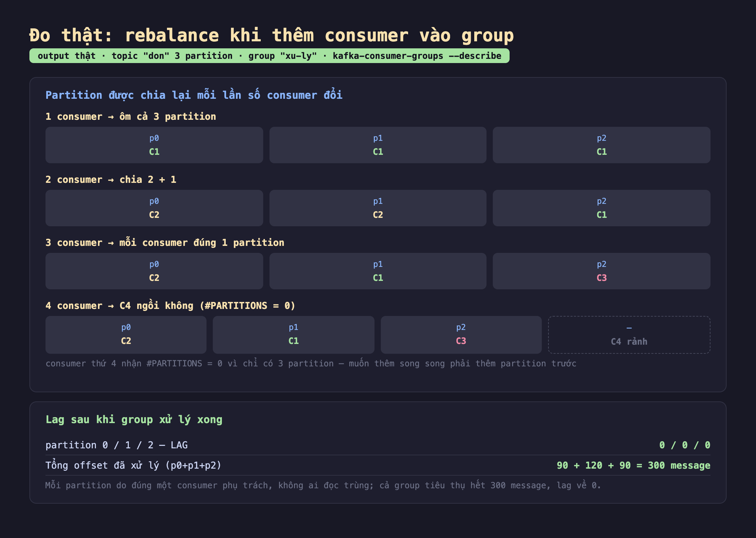Viewport: 756px width, 538px height.
Task: Click the title 'Đo thật: rebalance khi thêm consumer vào group'
Action: pos(272,35)
